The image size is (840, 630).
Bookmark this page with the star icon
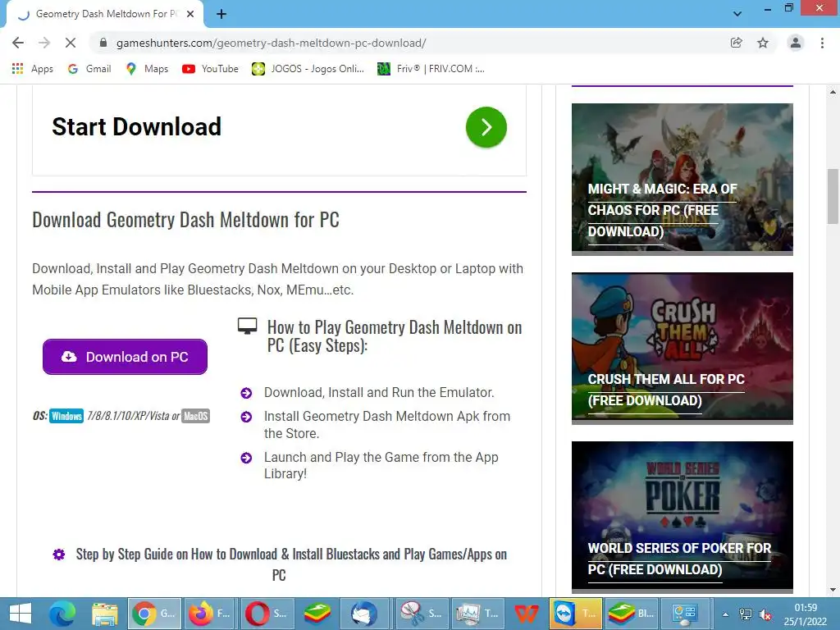763,43
